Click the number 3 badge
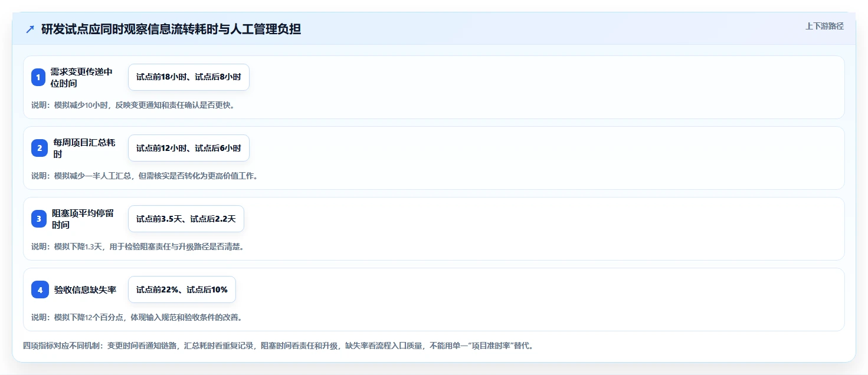 pos(39,219)
